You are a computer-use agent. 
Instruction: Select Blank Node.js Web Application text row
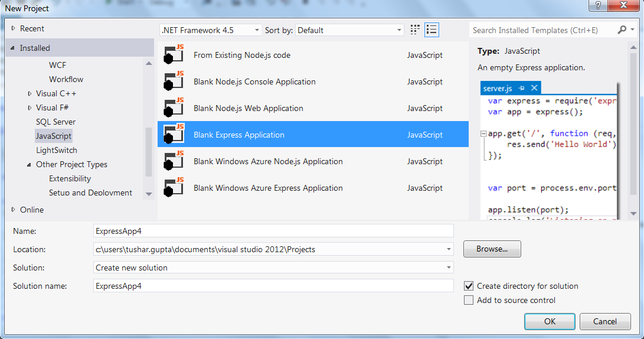[249, 108]
